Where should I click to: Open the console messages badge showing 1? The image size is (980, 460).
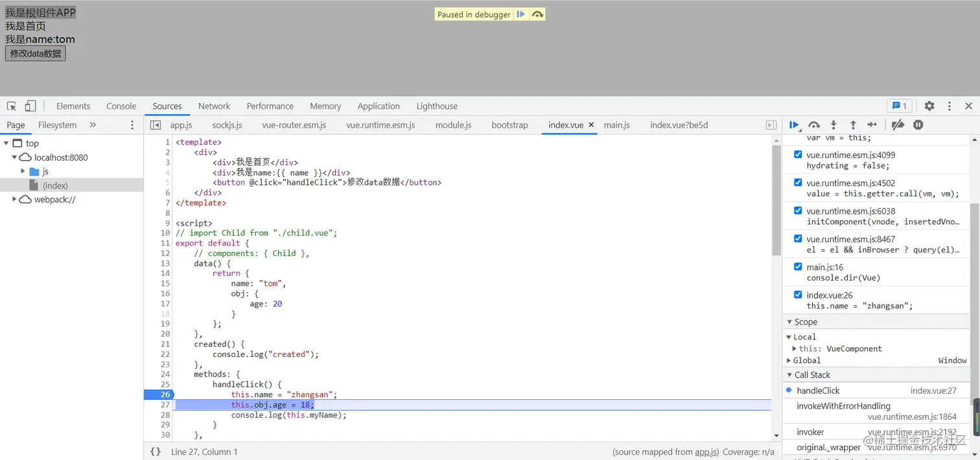tap(900, 106)
